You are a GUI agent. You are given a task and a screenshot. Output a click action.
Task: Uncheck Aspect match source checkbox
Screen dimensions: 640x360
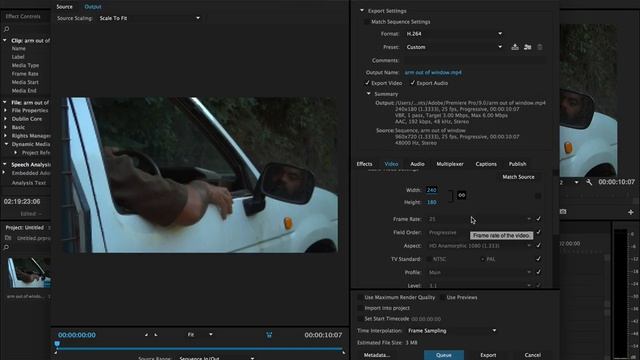pyautogui.click(x=538, y=246)
